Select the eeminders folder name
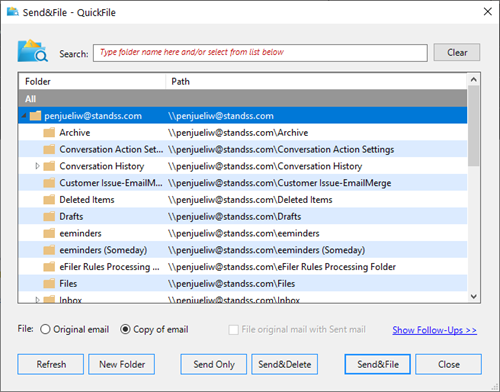 click(80, 233)
